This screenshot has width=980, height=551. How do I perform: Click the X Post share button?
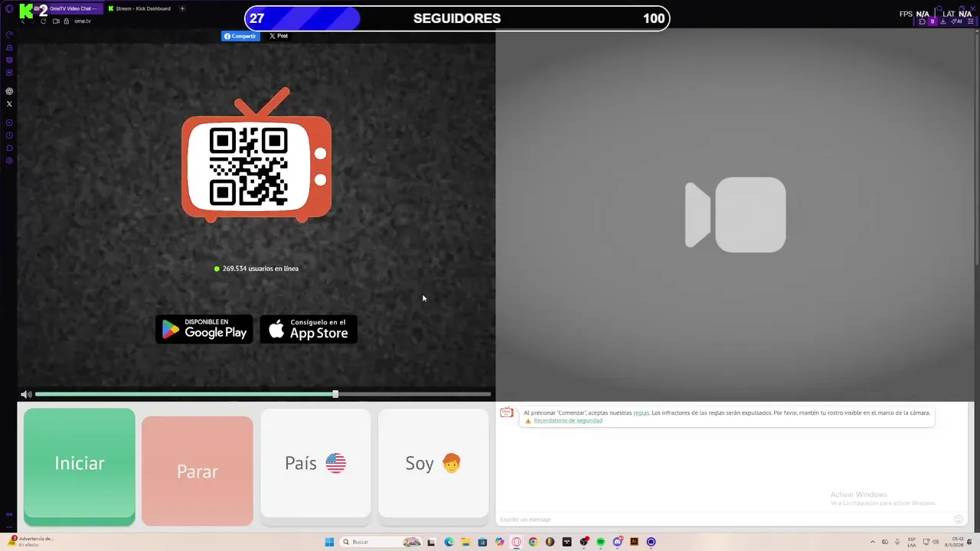279,36
